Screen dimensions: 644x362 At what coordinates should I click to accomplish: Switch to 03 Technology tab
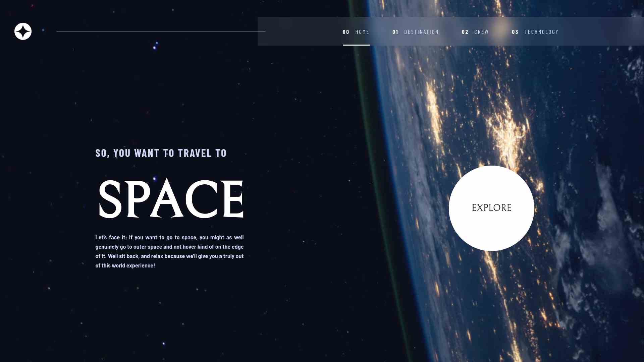[x=535, y=32]
